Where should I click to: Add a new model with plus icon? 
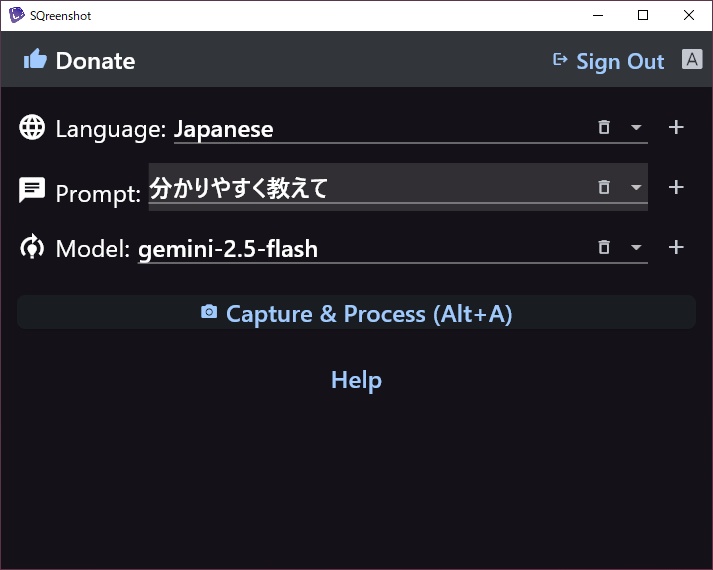click(x=676, y=248)
